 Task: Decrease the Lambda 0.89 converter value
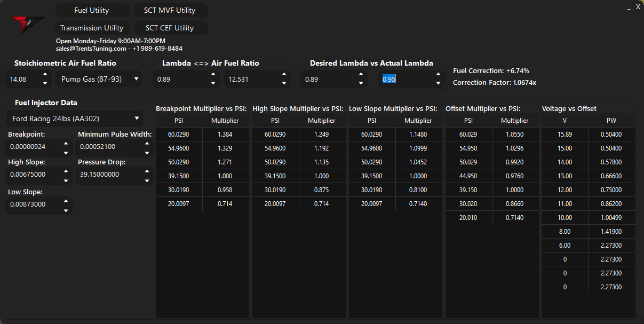point(213,83)
